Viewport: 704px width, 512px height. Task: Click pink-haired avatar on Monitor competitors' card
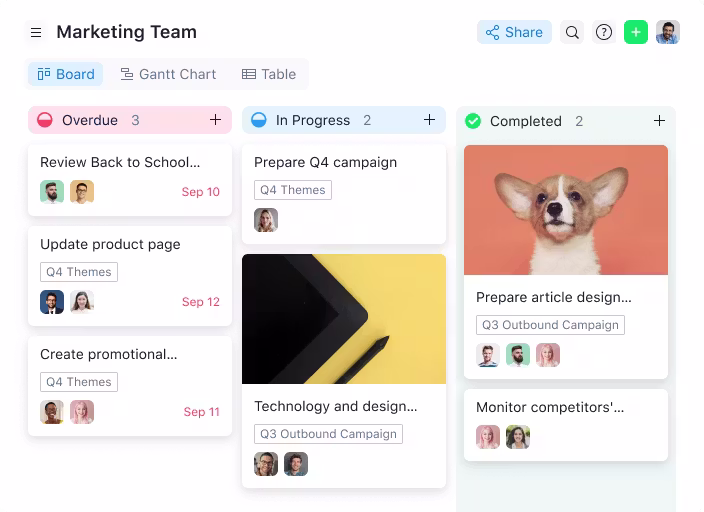[x=488, y=437]
